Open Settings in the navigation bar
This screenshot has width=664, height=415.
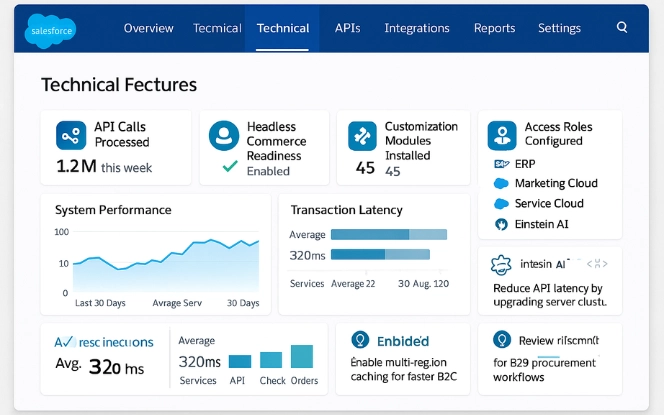tap(559, 28)
